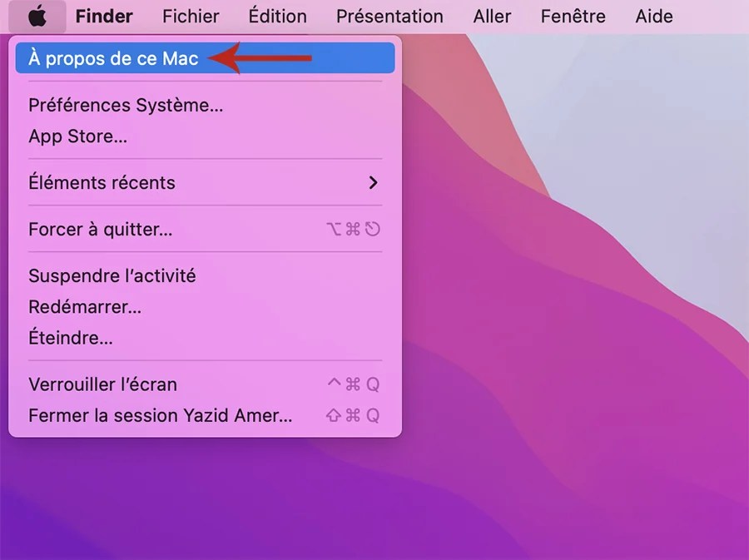Open the Aller menu
Viewport: 749px width, 560px height.
point(492,17)
